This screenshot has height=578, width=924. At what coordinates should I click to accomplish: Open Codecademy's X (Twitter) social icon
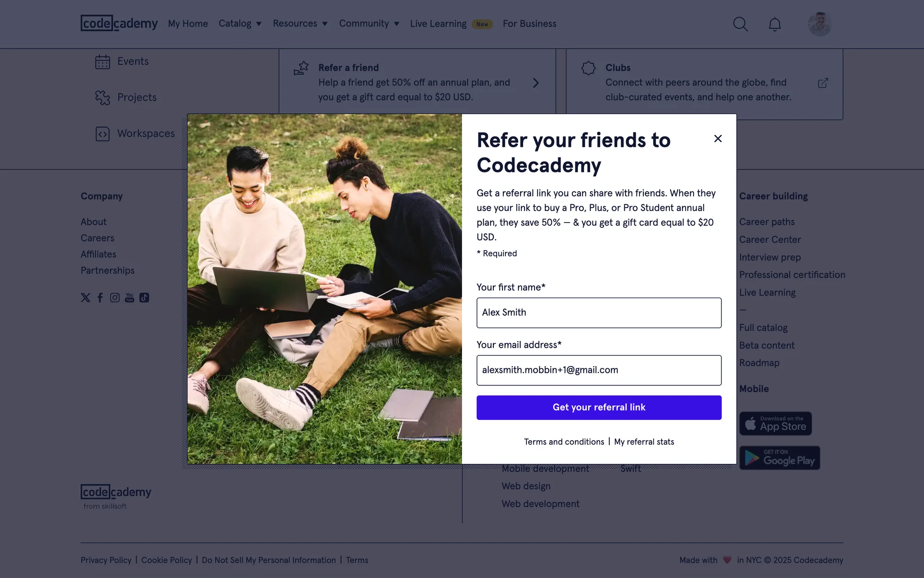[86, 298]
